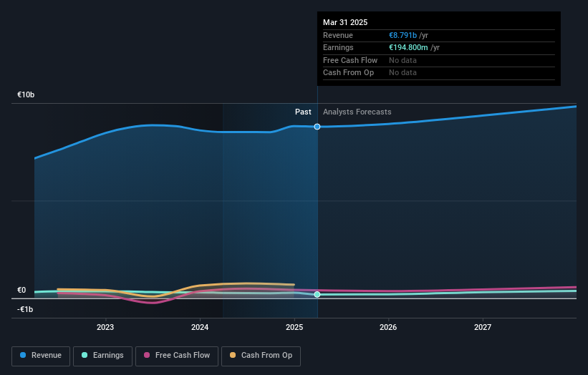588x375 pixels.
Task: Click the Mar 31 2025 tooltip date
Action: [345, 22]
